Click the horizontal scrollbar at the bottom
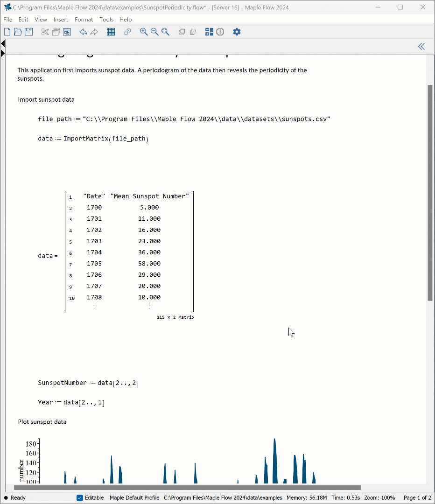The height and width of the screenshot is (504, 435). [x=187, y=488]
